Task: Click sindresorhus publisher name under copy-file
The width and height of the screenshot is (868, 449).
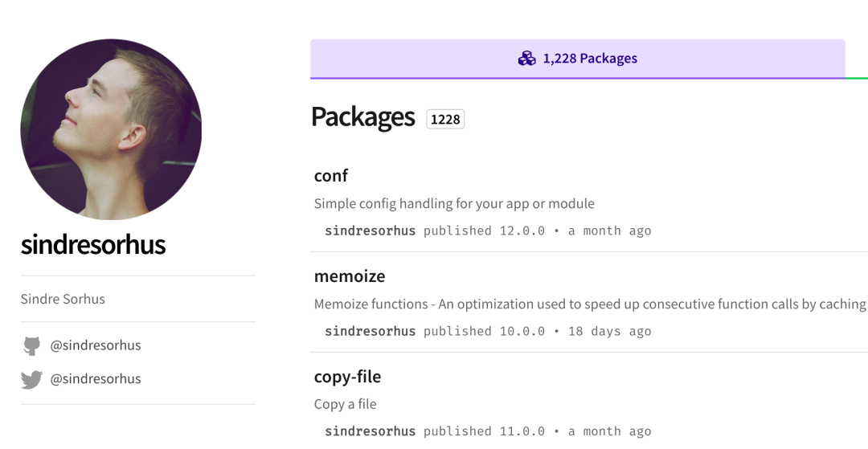Action: click(x=370, y=431)
